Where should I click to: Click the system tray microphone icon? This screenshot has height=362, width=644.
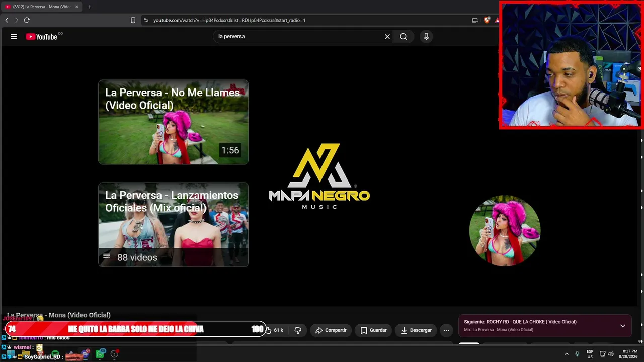[577, 354]
